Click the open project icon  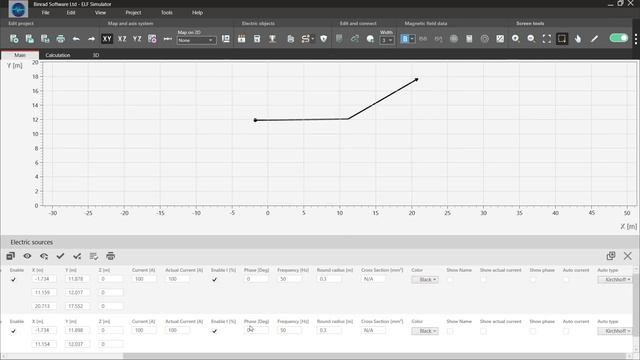tap(30, 39)
